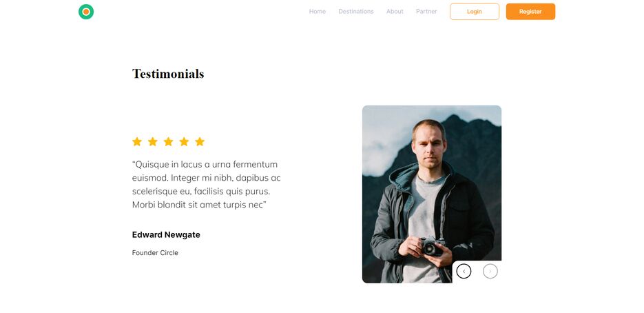Go to the Home nav link
Image resolution: width=644 pixels, height=313 pixels.
tap(318, 12)
